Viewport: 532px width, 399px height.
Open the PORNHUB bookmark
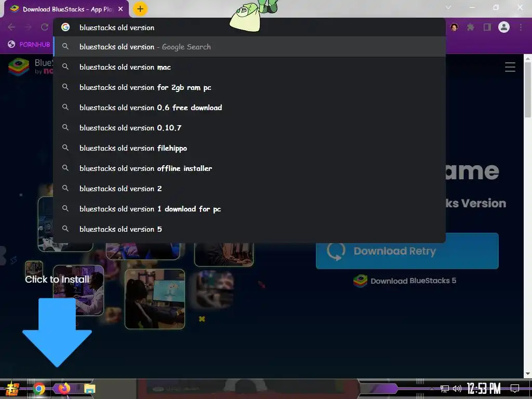click(29, 45)
